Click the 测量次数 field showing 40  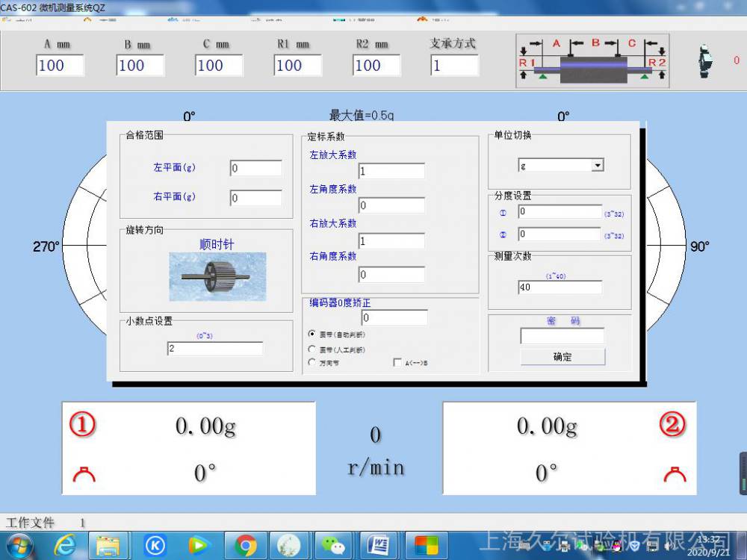(560, 287)
